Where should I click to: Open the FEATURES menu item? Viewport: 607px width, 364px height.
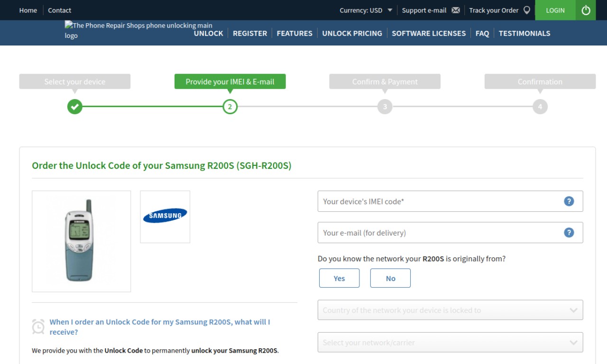(294, 33)
